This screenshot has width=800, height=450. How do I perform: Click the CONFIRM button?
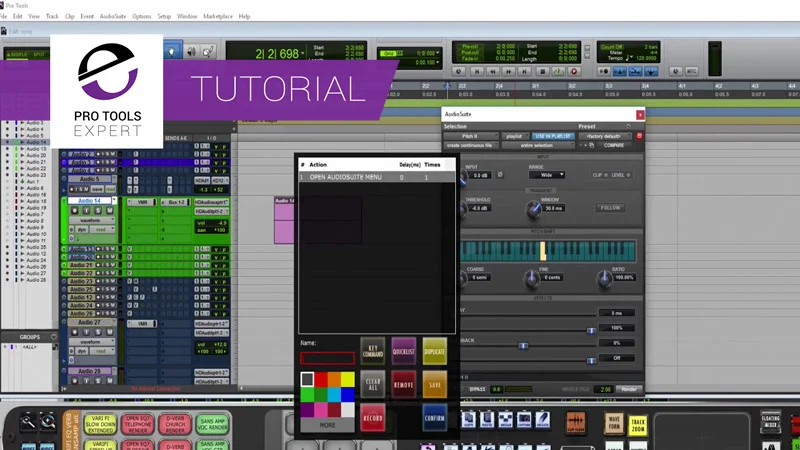click(x=434, y=418)
